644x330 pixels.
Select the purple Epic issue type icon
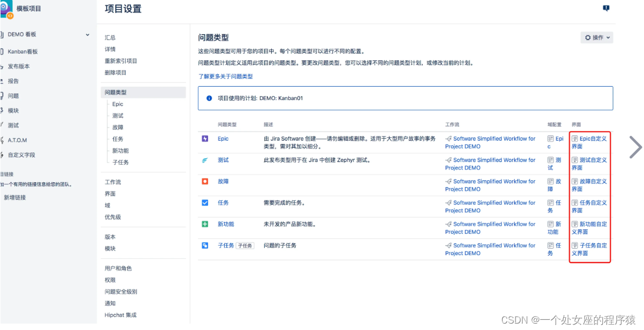[205, 139]
